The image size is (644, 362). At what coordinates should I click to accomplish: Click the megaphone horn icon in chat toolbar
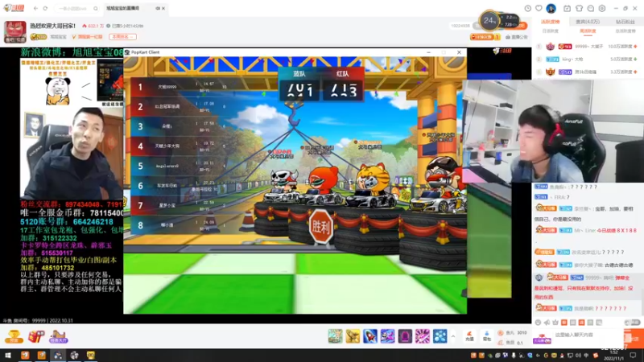[547, 323]
